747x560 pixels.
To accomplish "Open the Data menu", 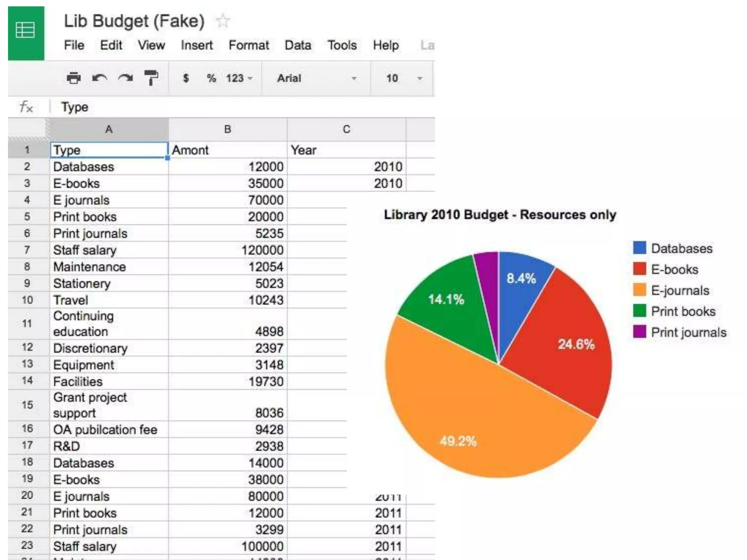I will click(x=298, y=45).
